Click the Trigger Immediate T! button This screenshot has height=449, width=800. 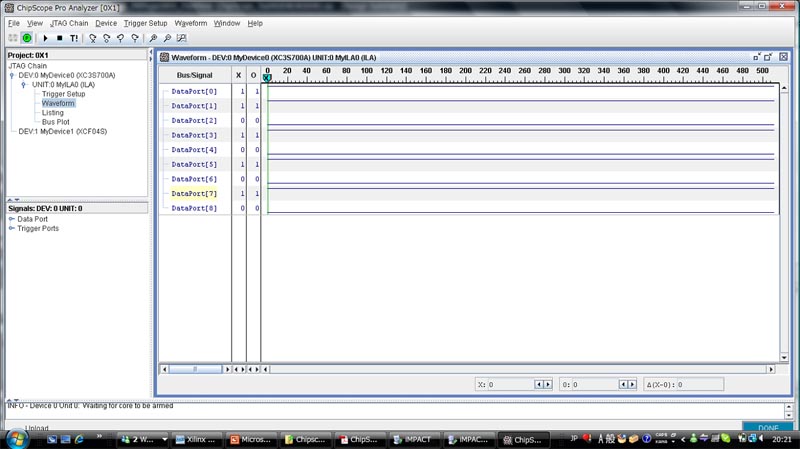coord(74,38)
